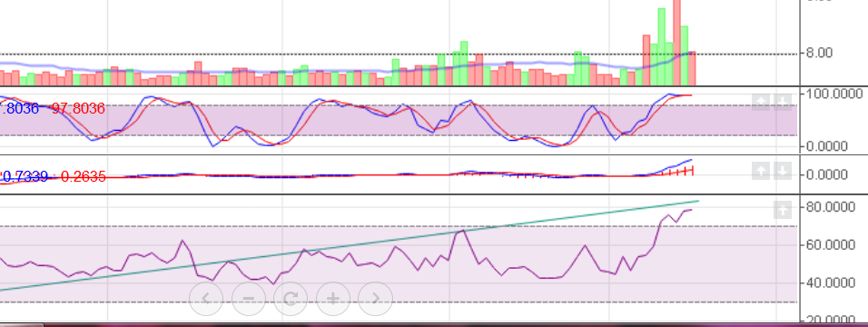
Task: Move the MACD pane down
Action: 782,172
